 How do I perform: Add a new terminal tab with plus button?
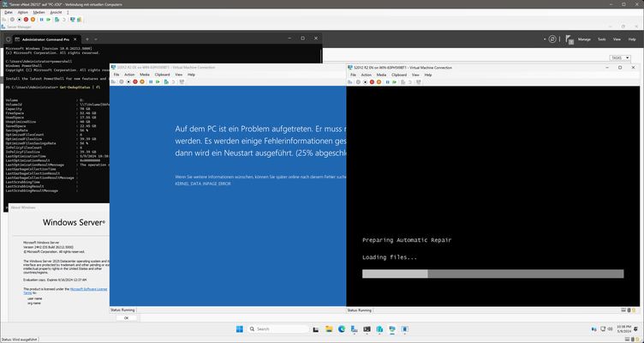point(87,39)
